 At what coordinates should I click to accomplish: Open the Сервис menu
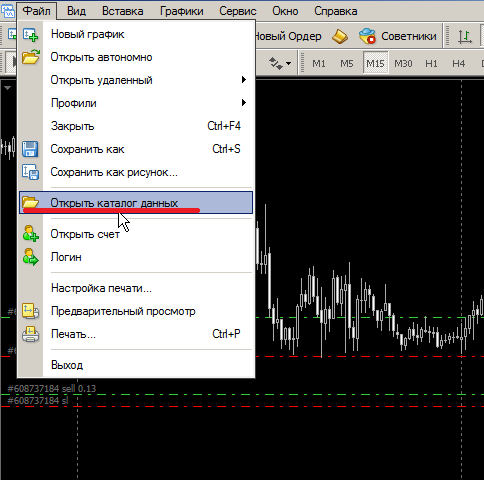coord(238,11)
